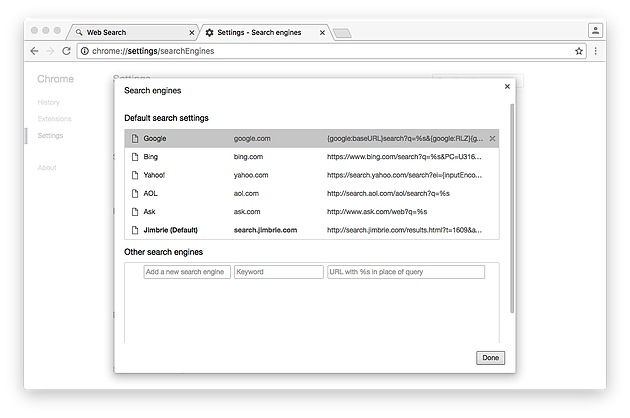The image size is (630, 418).
Task: Click the google.com keyword
Action: pos(252,139)
